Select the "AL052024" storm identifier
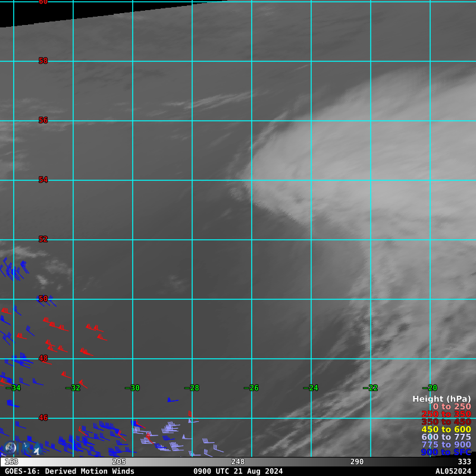 pyautogui.click(x=453, y=471)
